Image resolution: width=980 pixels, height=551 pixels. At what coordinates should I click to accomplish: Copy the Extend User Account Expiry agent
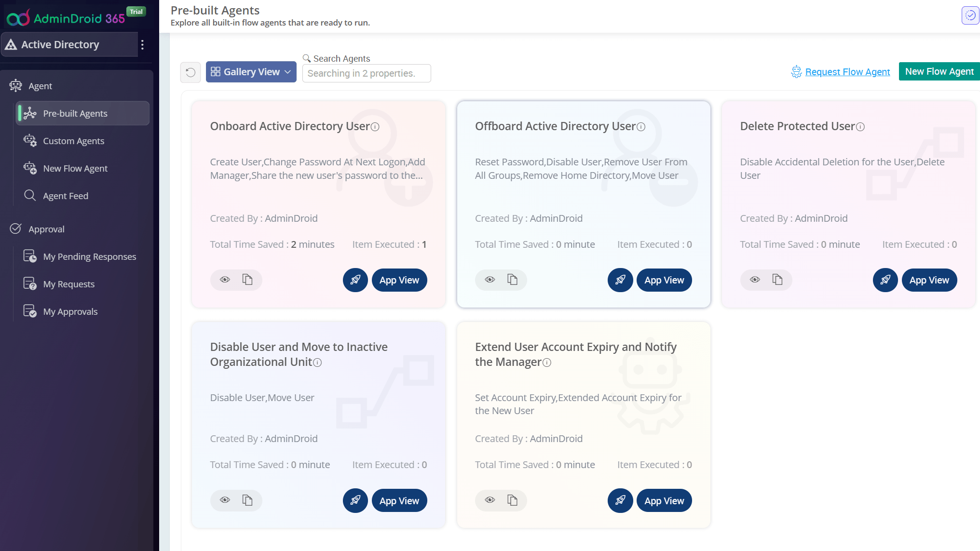click(x=513, y=500)
